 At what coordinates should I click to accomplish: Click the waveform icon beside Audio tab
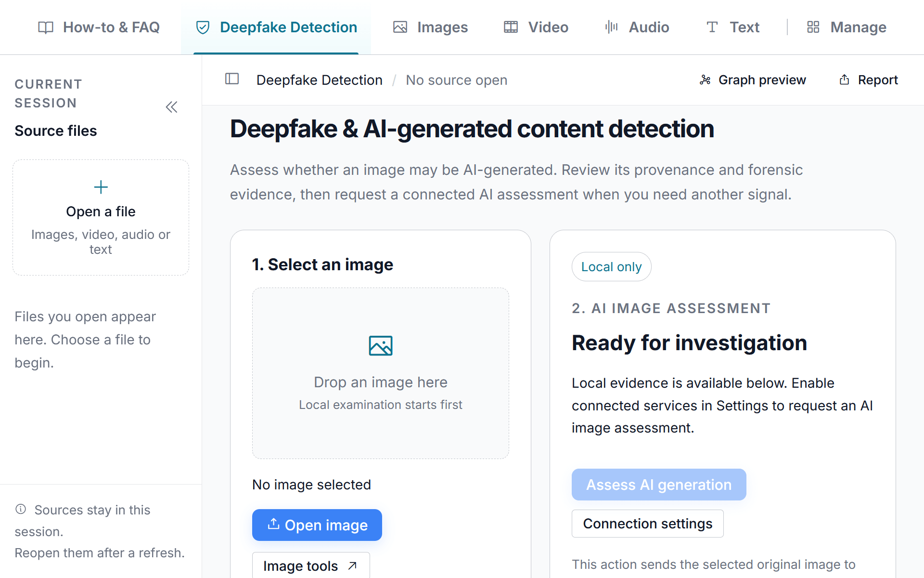[x=612, y=27]
